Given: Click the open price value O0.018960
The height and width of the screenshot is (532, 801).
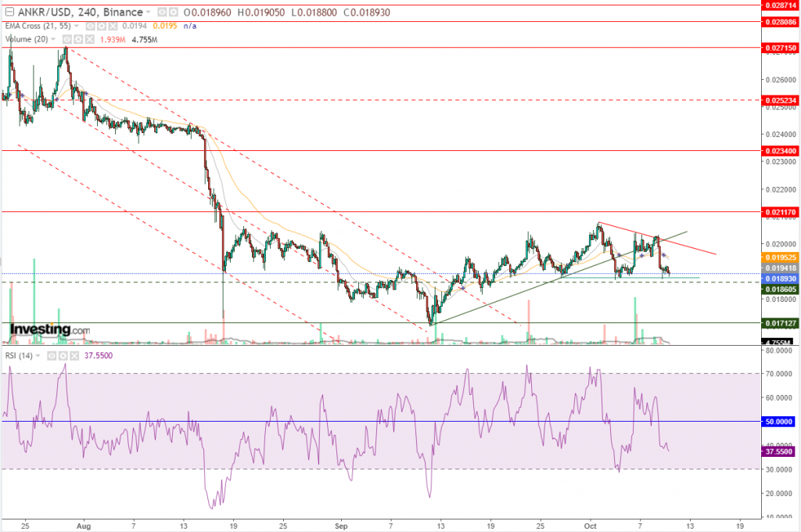Looking at the screenshot, I should 207,13.
